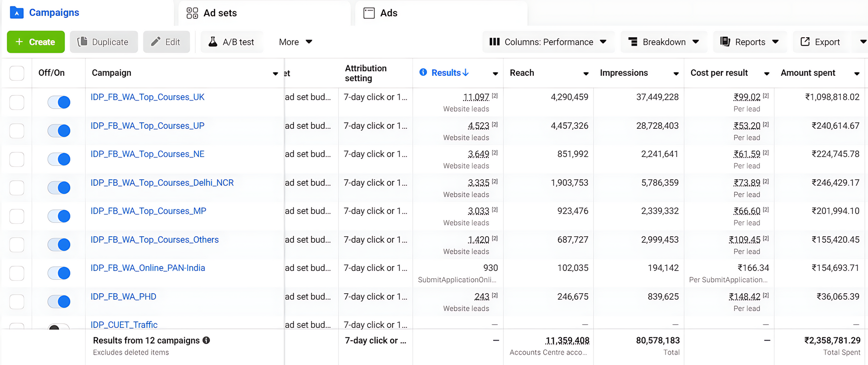The height and width of the screenshot is (365, 868).
Task: Check the box for IDP_FB_WA_Top_Courses_NE row
Action: click(17, 159)
